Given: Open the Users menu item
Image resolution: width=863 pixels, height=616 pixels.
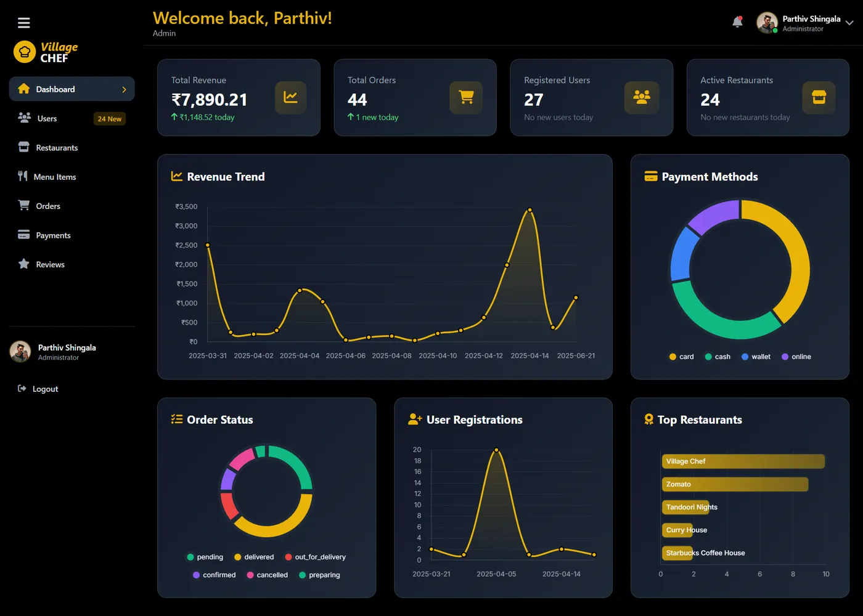Looking at the screenshot, I should coord(72,118).
